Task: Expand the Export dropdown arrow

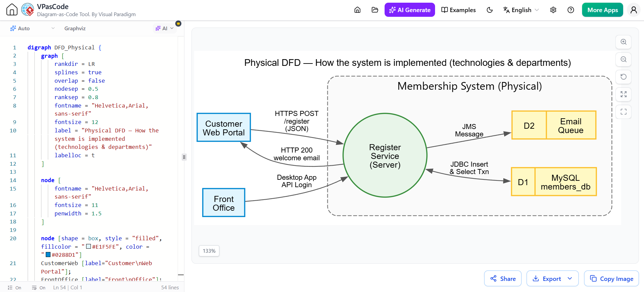Action: pos(570,279)
